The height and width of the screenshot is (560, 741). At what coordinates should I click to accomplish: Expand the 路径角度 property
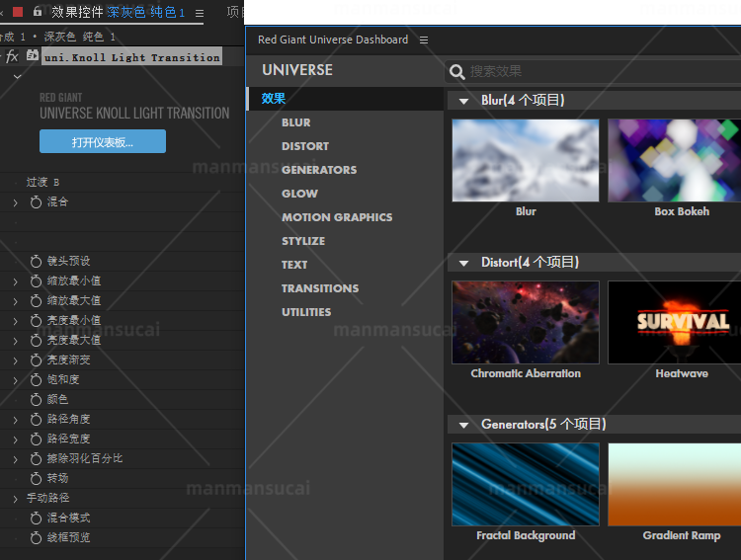coord(16,421)
